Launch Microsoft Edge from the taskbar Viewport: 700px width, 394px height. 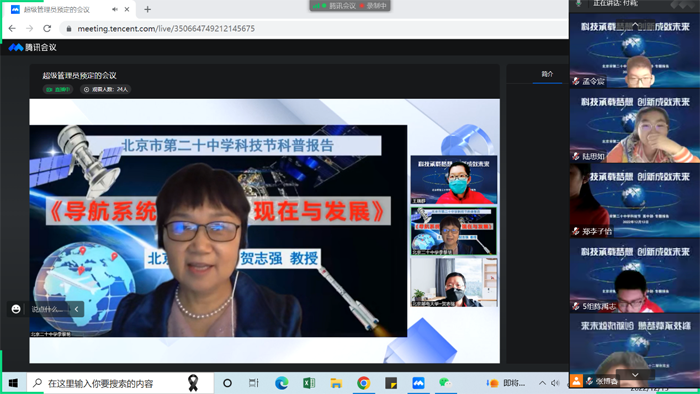(x=281, y=383)
